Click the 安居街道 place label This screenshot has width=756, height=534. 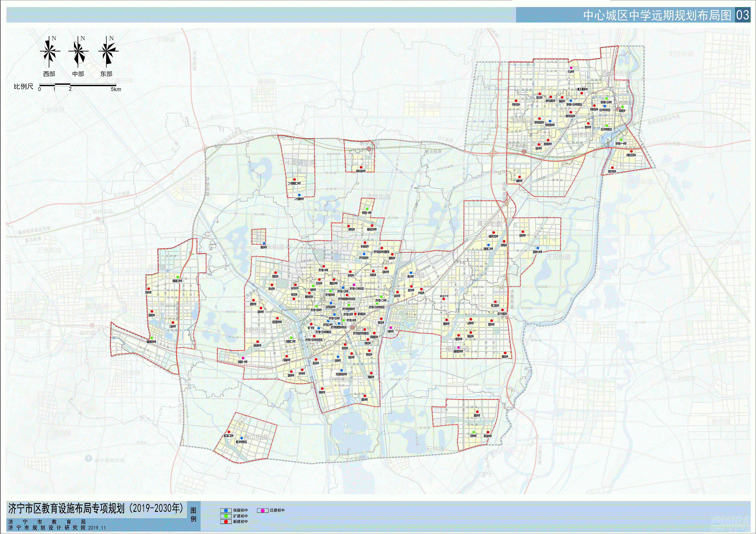[x=255, y=330]
